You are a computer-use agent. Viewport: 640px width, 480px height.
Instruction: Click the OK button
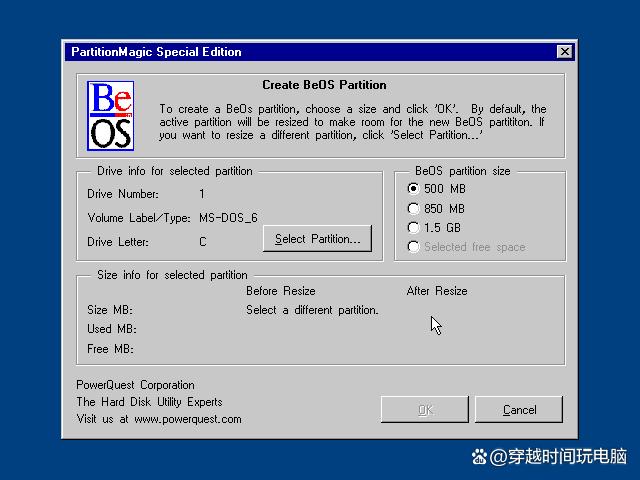[x=424, y=409]
